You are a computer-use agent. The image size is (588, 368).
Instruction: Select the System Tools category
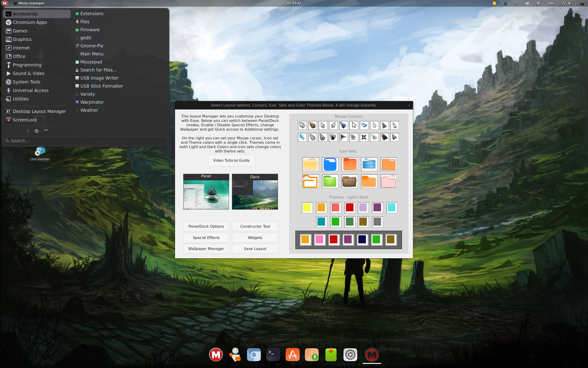pyautogui.click(x=37, y=82)
